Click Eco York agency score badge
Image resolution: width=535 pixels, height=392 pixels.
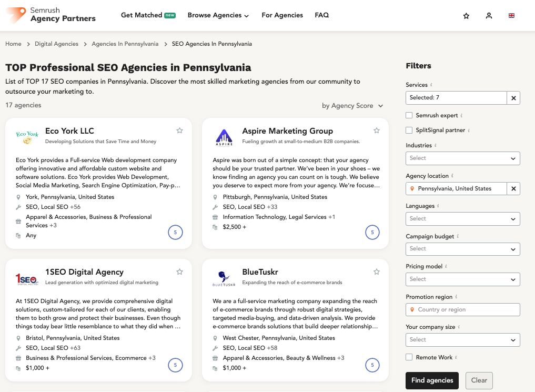175,233
